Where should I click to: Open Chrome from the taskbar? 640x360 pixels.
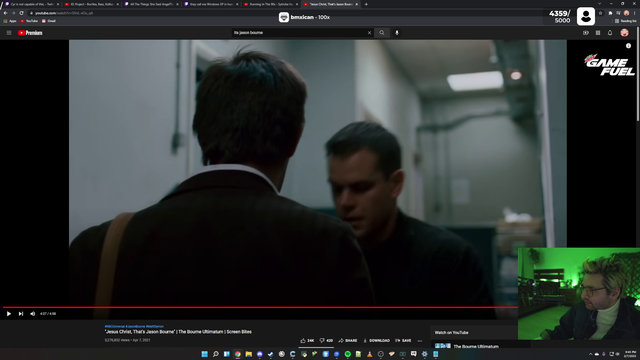238,354
